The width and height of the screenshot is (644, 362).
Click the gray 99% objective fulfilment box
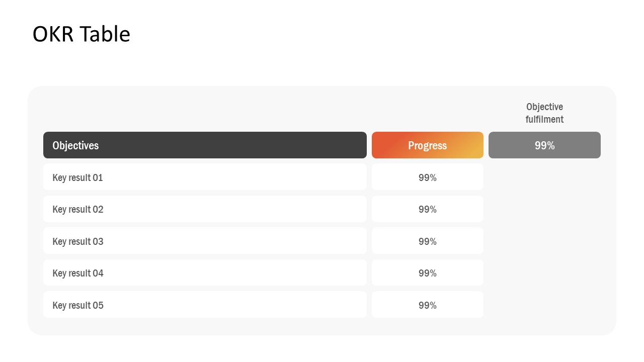pyautogui.click(x=544, y=145)
